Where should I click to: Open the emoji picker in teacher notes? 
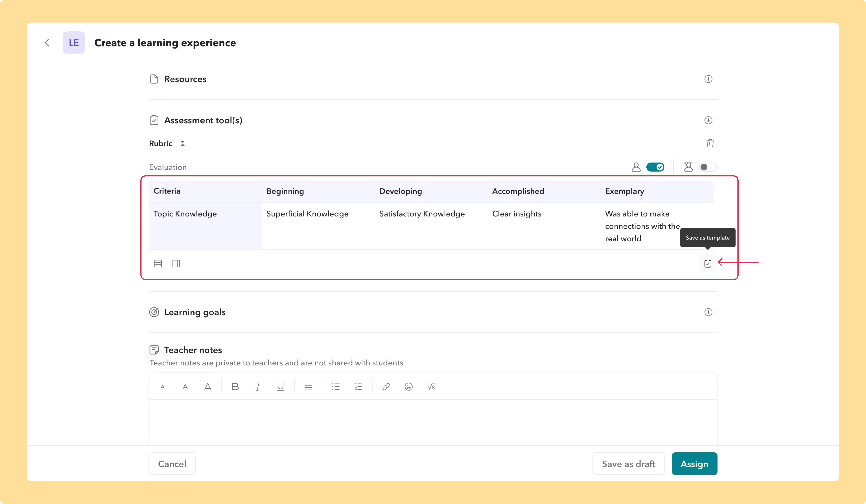pyautogui.click(x=409, y=387)
